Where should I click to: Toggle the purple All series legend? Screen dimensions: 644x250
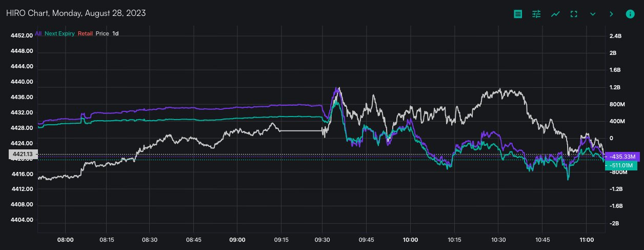click(x=38, y=33)
